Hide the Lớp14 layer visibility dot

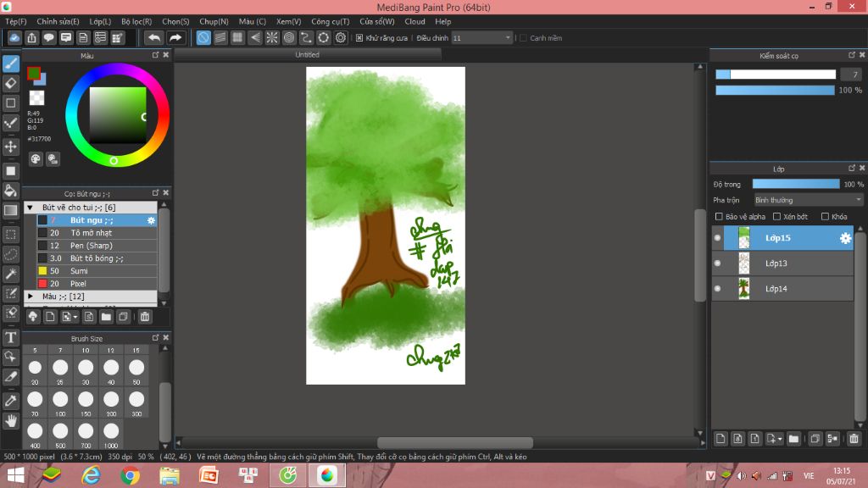point(717,289)
